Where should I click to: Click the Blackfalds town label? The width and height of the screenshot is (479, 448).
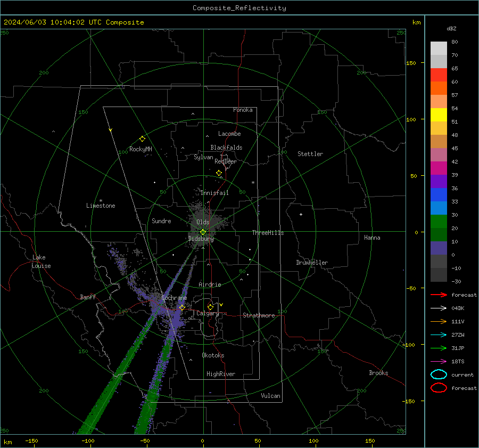[x=226, y=148]
